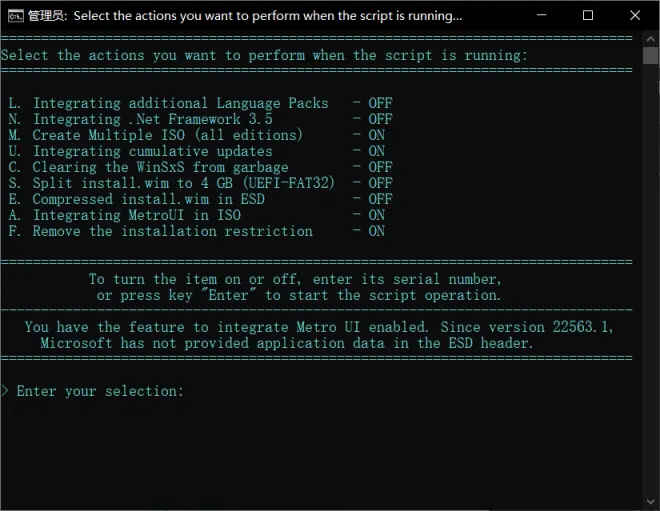The image size is (660, 511).
Task: Click 'Compressed install.wim in ESD' option
Action: (200, 199)
